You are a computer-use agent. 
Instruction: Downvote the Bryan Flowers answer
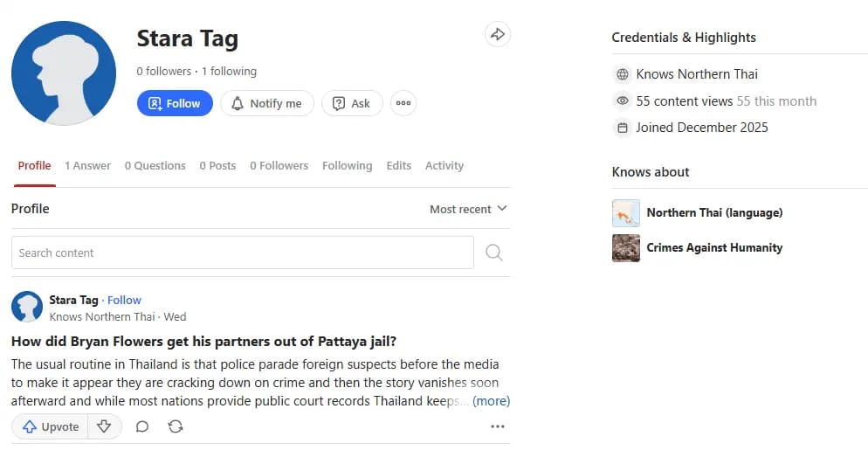point(104,426)
